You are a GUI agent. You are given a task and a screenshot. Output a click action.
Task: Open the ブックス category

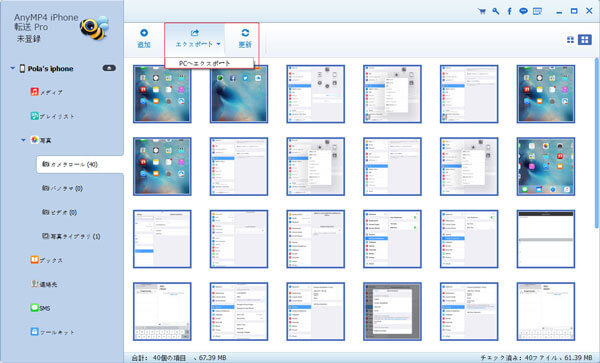(46, 260)
